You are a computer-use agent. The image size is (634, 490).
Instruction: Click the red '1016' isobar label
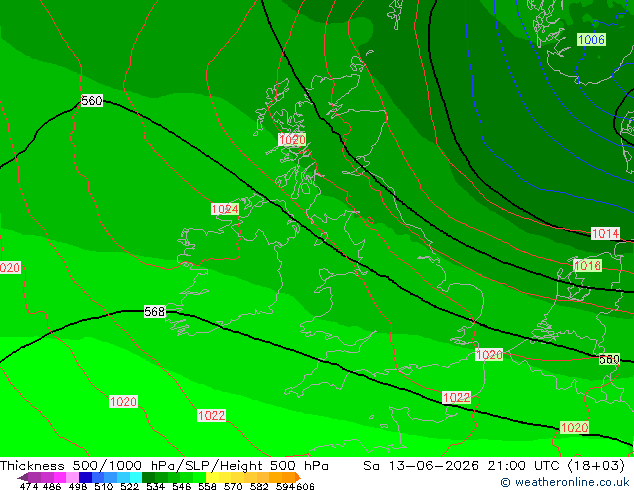588,266
